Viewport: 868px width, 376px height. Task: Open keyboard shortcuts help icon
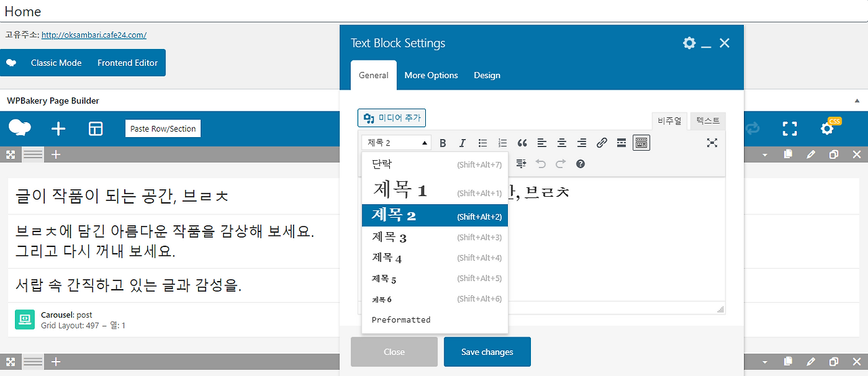(580, 164)
